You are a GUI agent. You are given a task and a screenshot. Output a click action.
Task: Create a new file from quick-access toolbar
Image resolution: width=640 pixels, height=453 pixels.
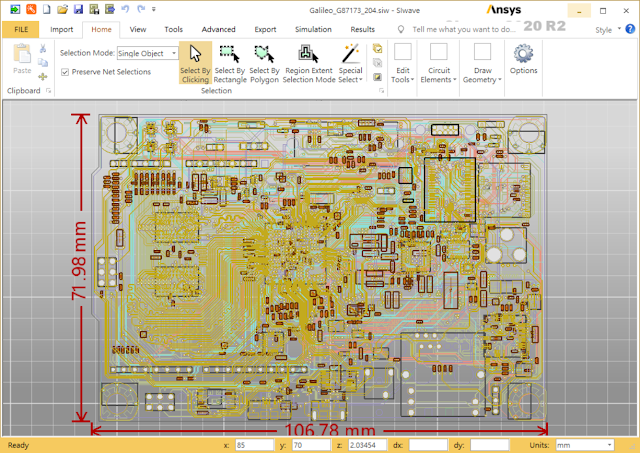(x=47, y=9)
